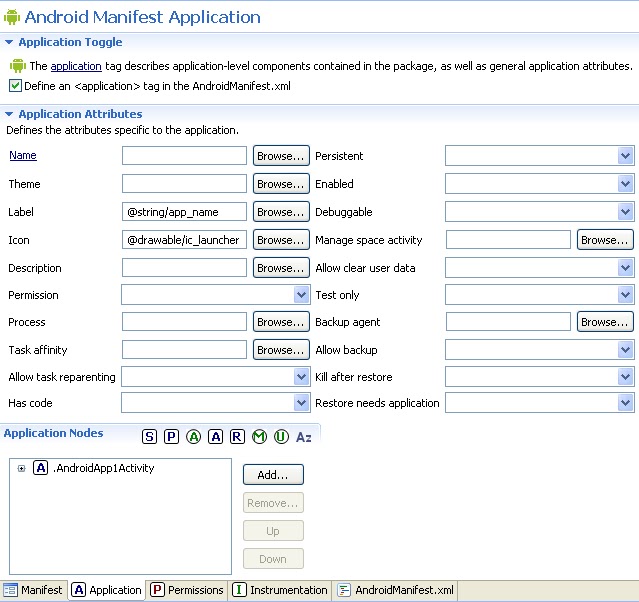Focus the Manage space activity field

click(x=508, y=240)
